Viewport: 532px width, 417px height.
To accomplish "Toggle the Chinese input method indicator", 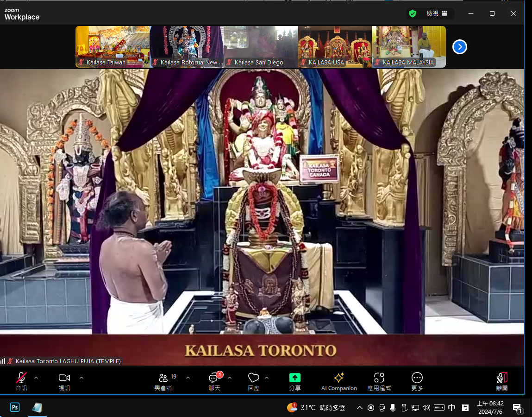I will [x=451, y=408].
